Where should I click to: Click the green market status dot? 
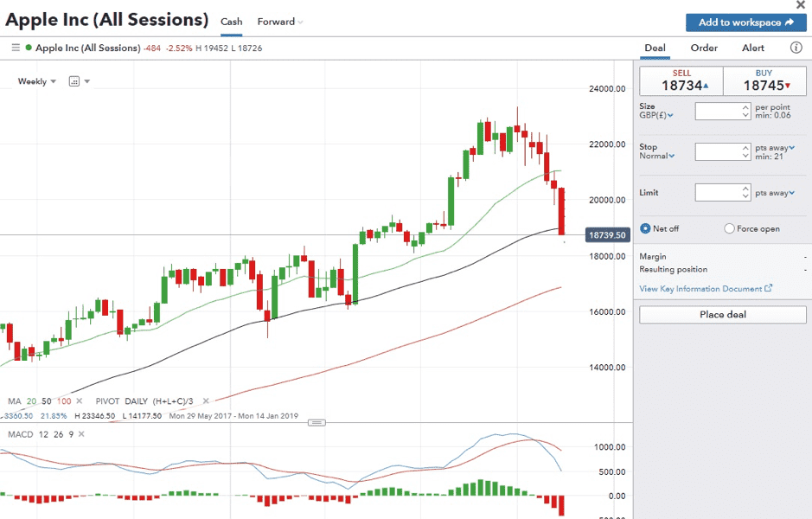(29, 48)
